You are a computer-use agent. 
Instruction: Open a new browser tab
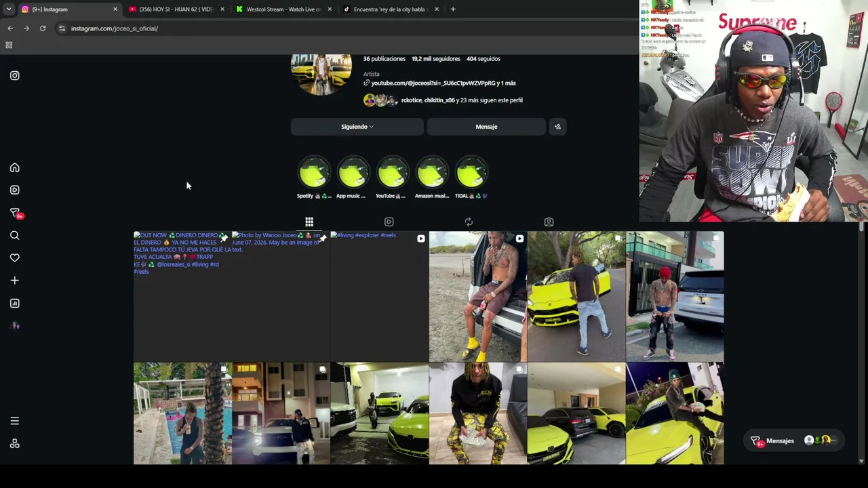click(453, 9)
